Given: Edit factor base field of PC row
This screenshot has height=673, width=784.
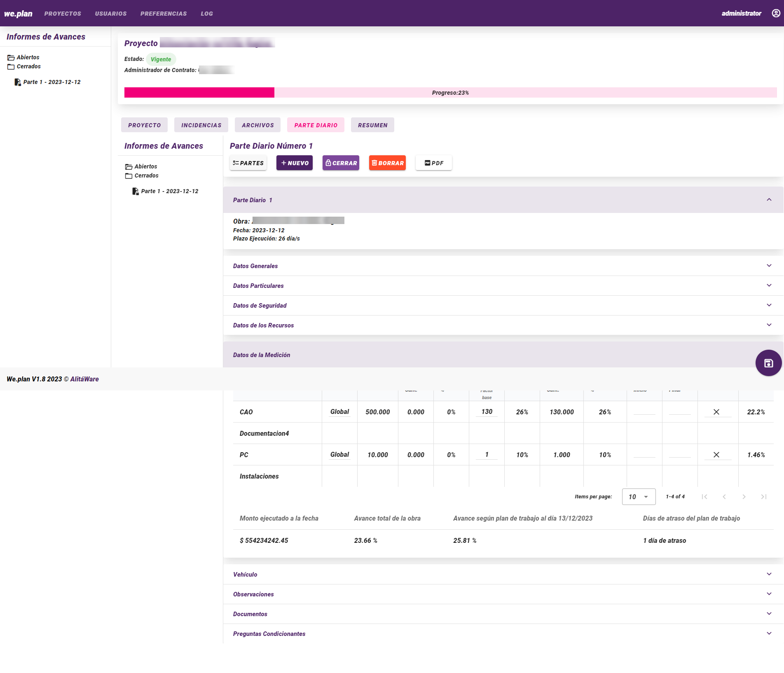Looking at the screenshot, I should [x=487, y=455].
